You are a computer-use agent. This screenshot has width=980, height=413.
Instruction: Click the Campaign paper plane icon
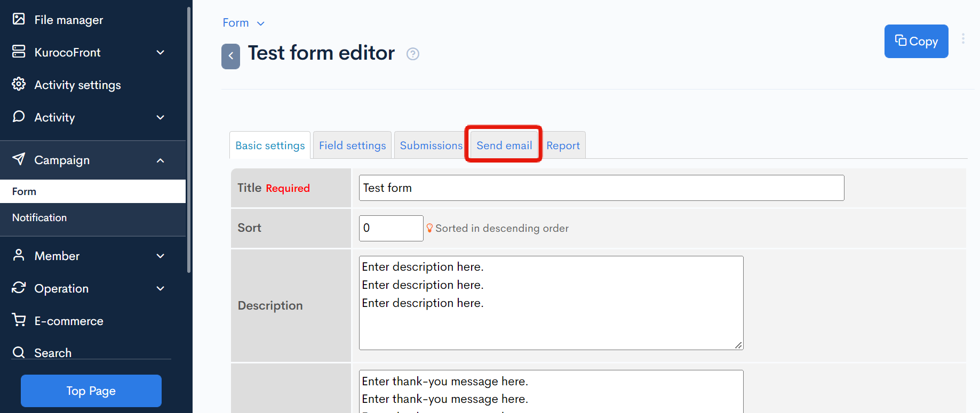point(19,159)
